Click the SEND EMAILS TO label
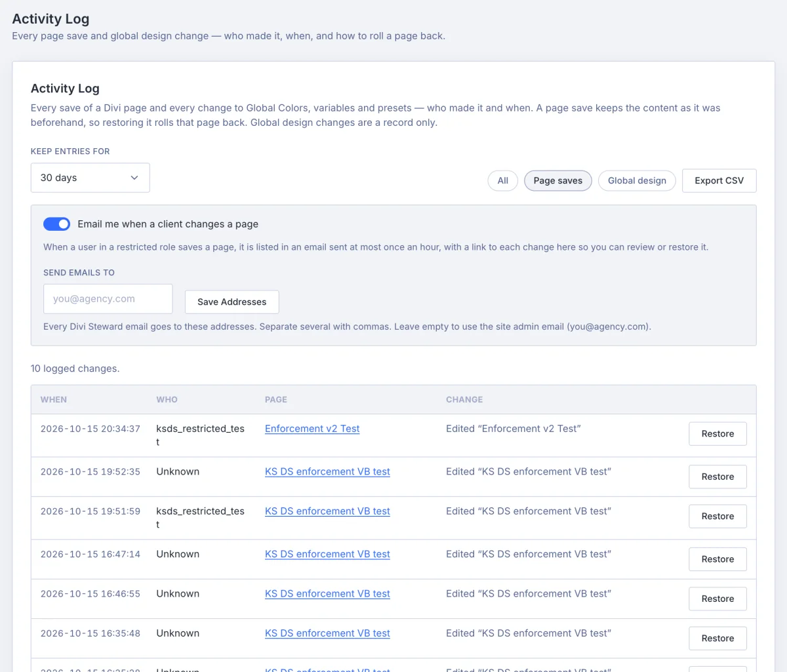 (x=79, y=273)
